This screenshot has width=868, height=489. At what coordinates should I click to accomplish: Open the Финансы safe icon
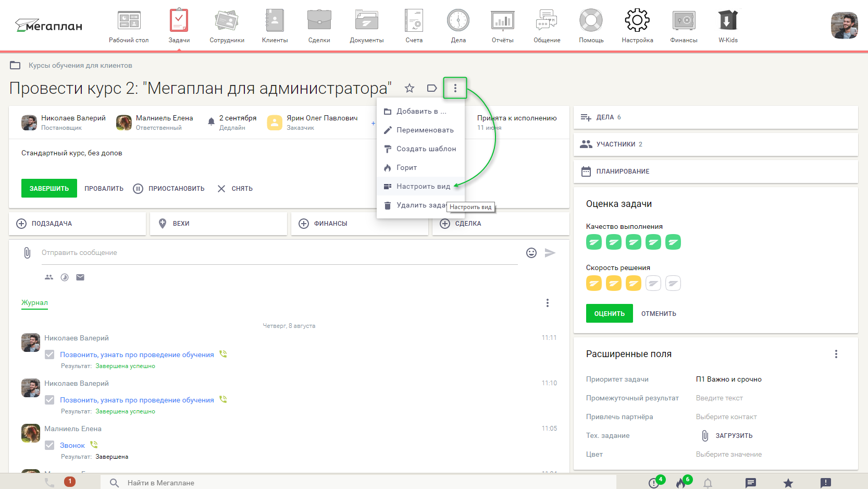click(684, 21)
